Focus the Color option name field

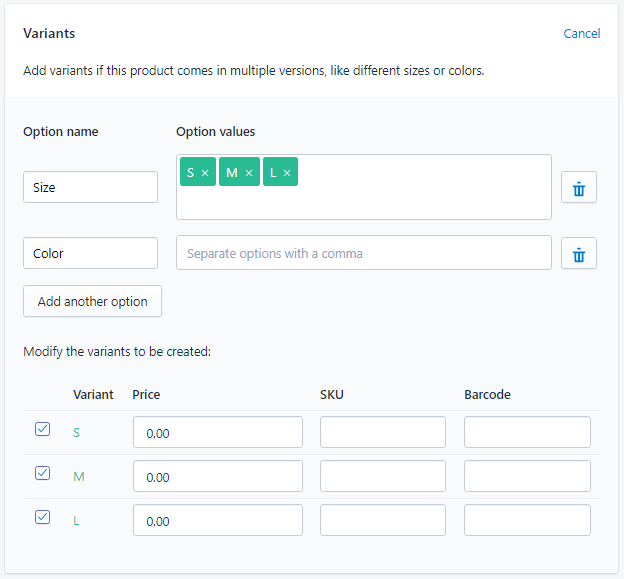coord(90,253)
